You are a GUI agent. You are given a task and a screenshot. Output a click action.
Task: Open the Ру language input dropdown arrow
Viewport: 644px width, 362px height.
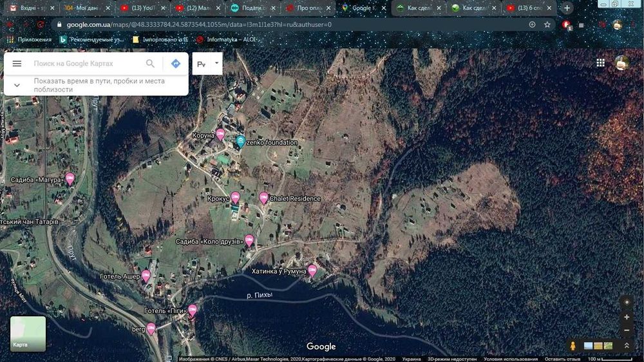coord(217,64)
